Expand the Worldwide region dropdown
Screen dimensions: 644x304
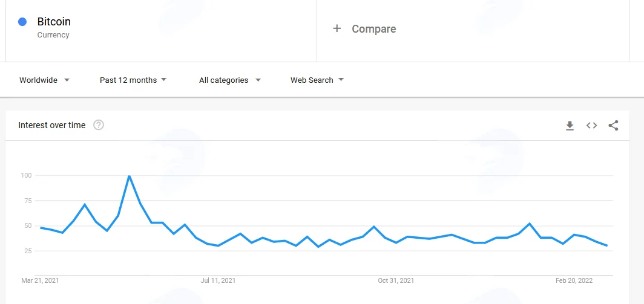(44, 80)
